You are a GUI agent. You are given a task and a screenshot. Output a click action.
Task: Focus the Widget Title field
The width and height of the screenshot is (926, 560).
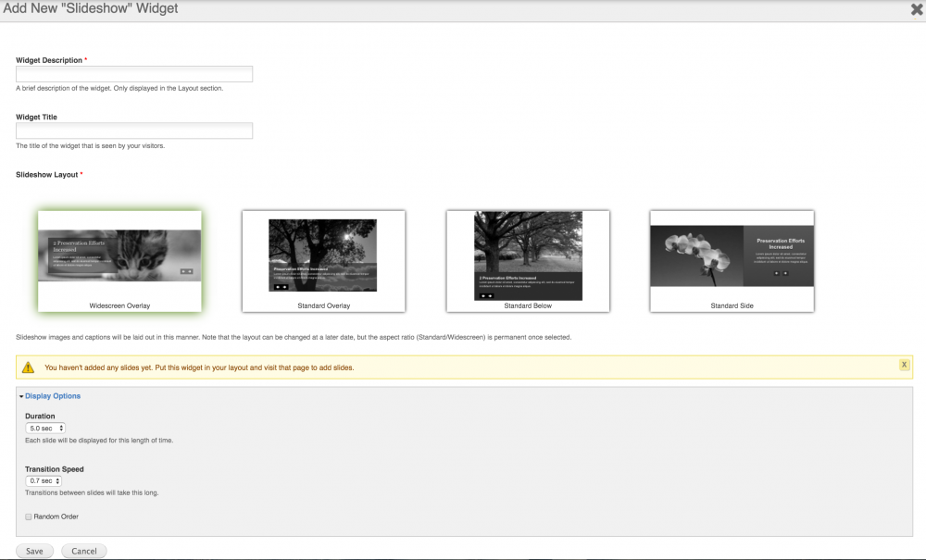coord(134,131)
